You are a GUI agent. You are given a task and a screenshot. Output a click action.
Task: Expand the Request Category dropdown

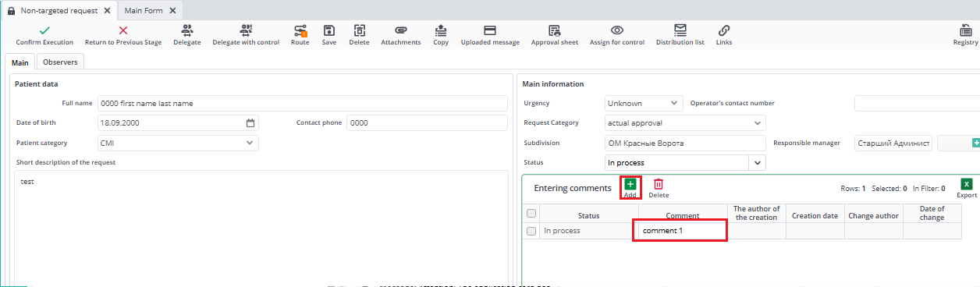pos(757,122)
